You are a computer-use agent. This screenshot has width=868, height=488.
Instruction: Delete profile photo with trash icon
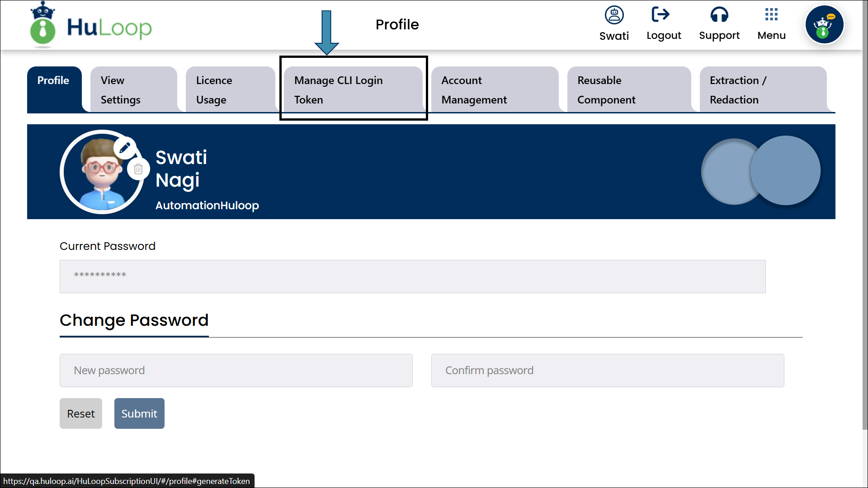(x=138, y=169)
